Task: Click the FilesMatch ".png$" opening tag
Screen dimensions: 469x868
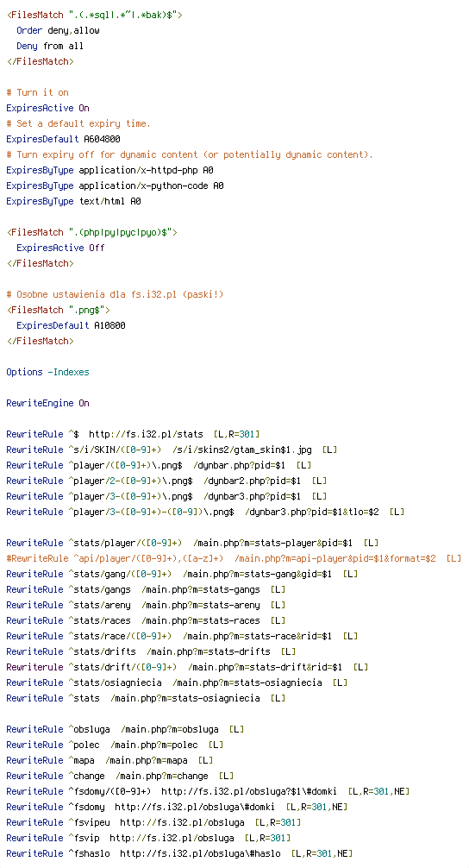Action: coord(58,310)
